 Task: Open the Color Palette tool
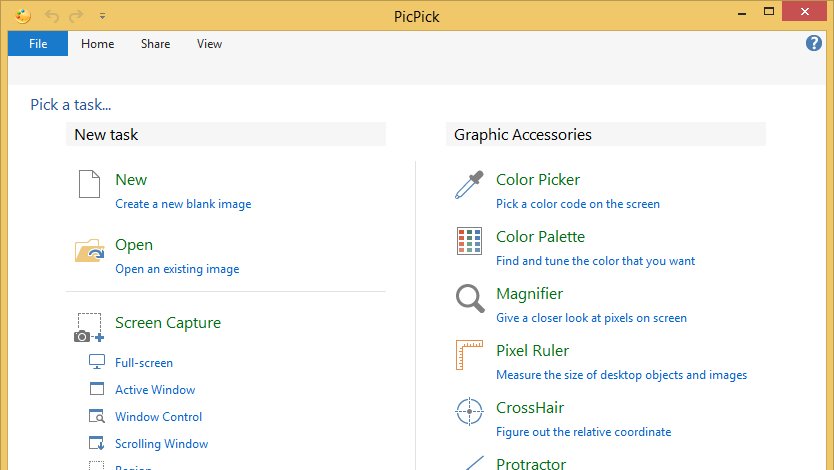point(540,237)
